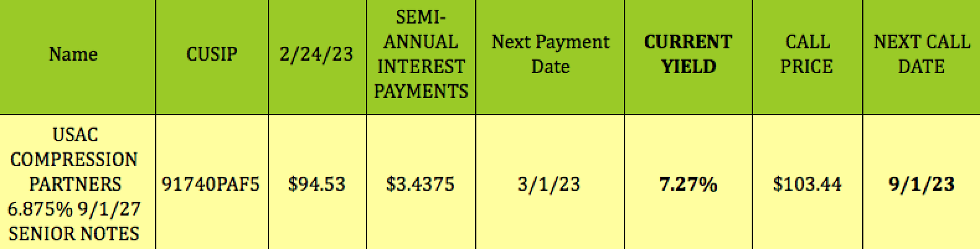Click the $94.53 price cell
Viewport: 980px width, 249px height.
(x=317, y=185)
